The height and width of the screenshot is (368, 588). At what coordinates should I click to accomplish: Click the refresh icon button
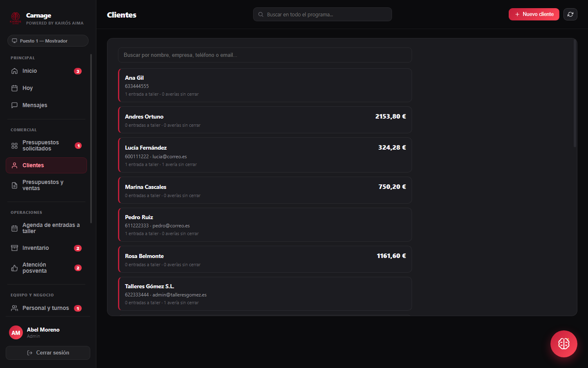coord(570,14)
